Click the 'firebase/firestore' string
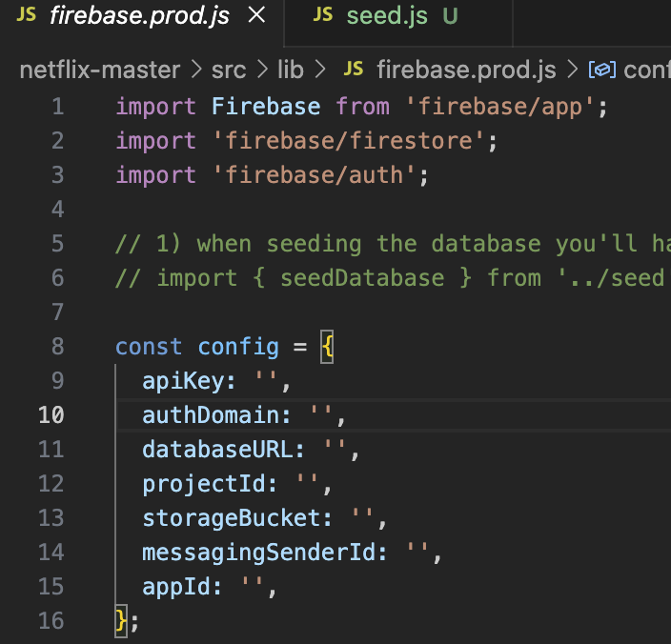Viewport: 671px width, 644px height. pos(348,141)
